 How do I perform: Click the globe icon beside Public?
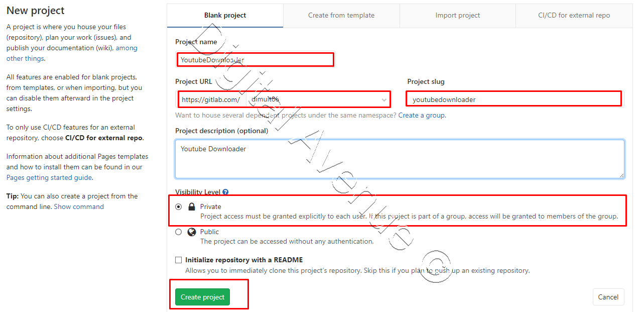(191, 232)
